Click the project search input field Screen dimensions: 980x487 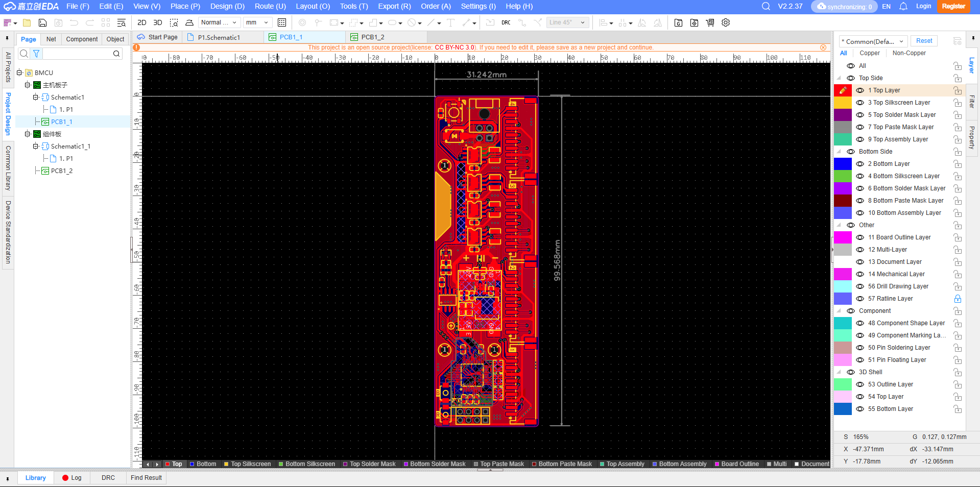(77, 54)
